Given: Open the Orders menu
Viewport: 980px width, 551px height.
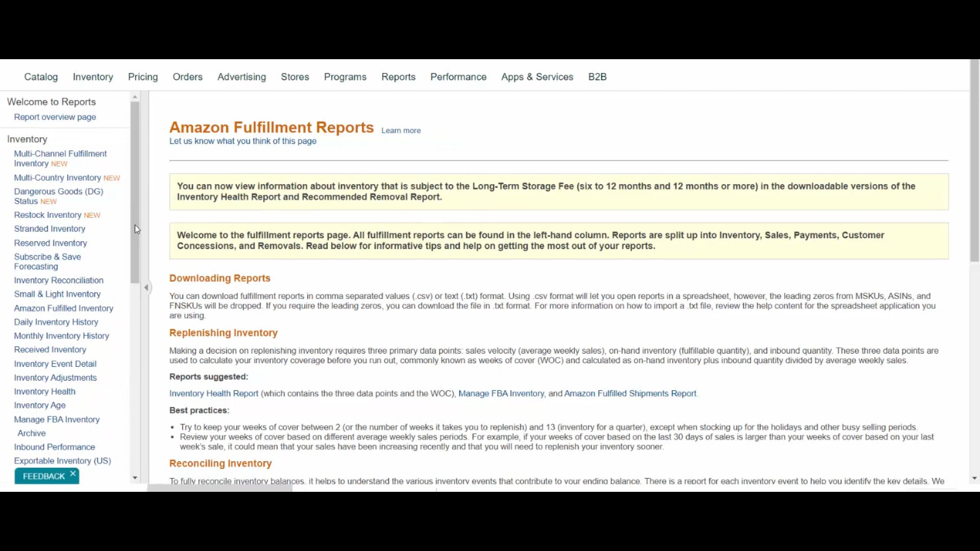Looking at the screenshot, I should click(188, 77).
